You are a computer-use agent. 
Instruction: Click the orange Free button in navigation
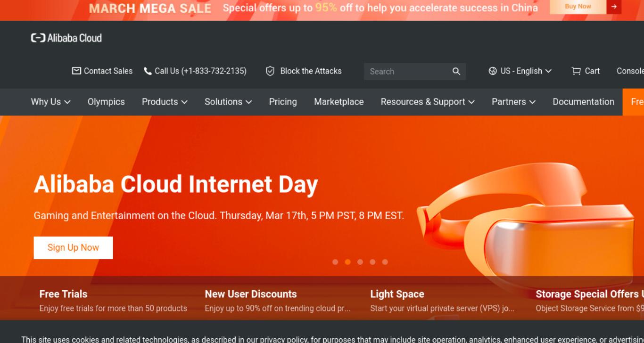tap(634, 102)
